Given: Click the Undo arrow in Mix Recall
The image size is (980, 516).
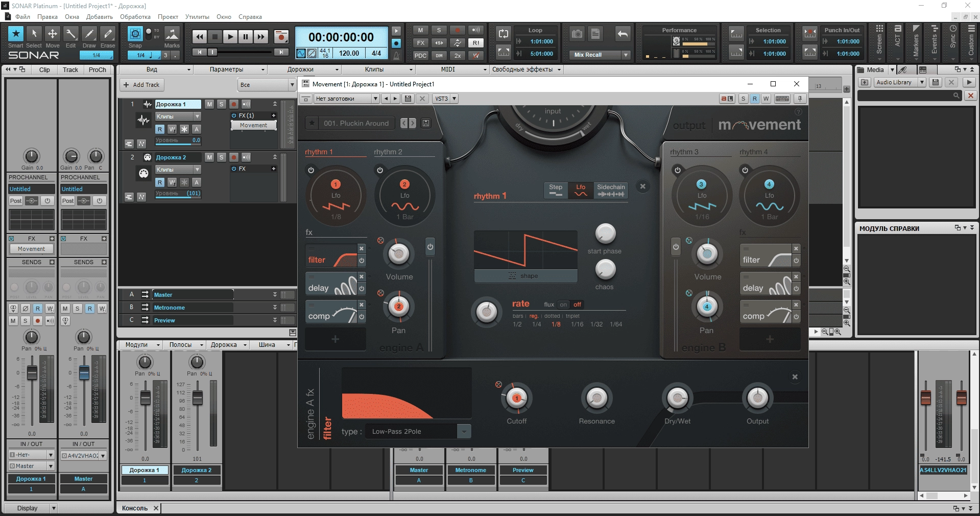Looking at the screenshot, I should pyautogui.click(x=623, y=34).
